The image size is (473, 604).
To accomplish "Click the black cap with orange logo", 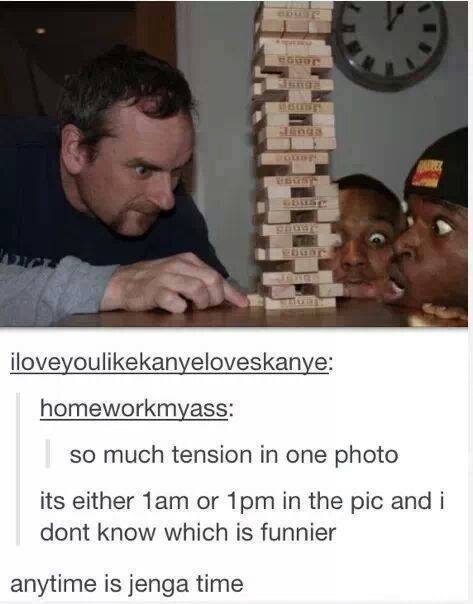I will point(439,169).
